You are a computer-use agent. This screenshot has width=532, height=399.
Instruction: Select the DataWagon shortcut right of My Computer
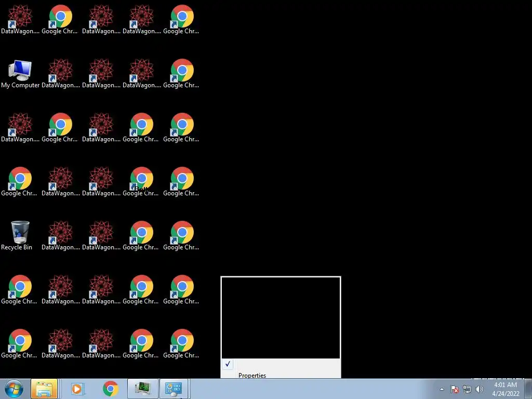pos(61,74)
